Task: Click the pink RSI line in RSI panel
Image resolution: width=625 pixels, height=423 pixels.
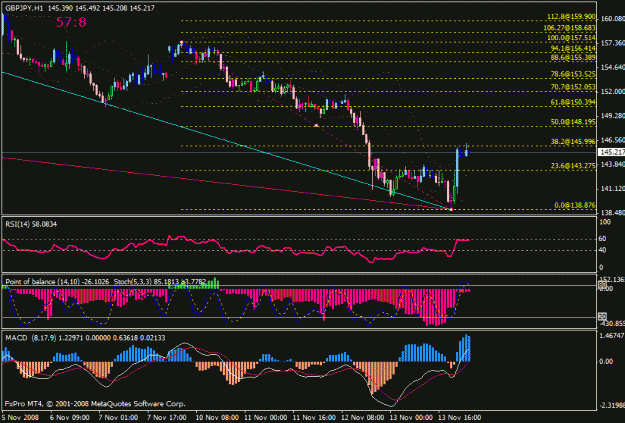Action: [x=235, y=249]
